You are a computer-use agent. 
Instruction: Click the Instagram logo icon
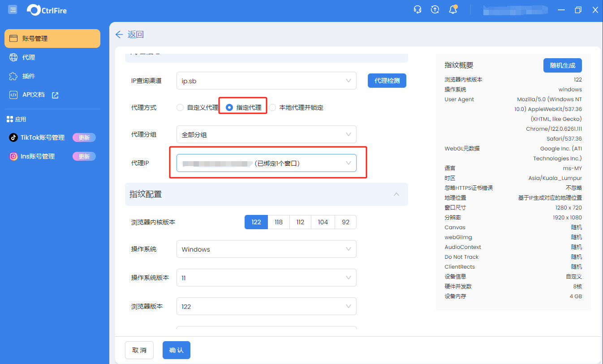tap(13, 156)
